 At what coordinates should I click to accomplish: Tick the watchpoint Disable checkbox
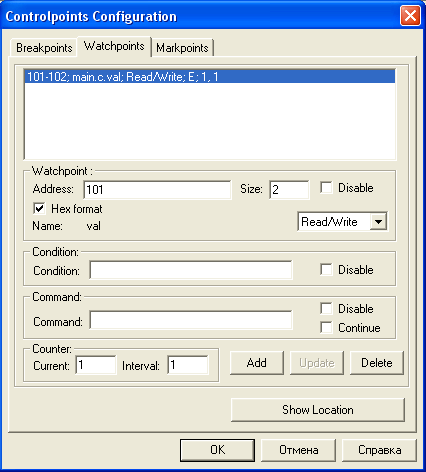tap(326, 188)
